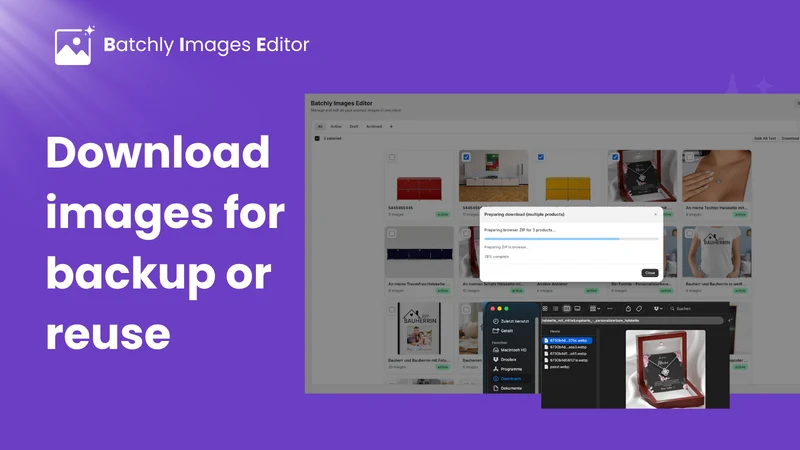Screen dimensions: 800x450
Task: Switch to the Archived tab
Action: 374,127
